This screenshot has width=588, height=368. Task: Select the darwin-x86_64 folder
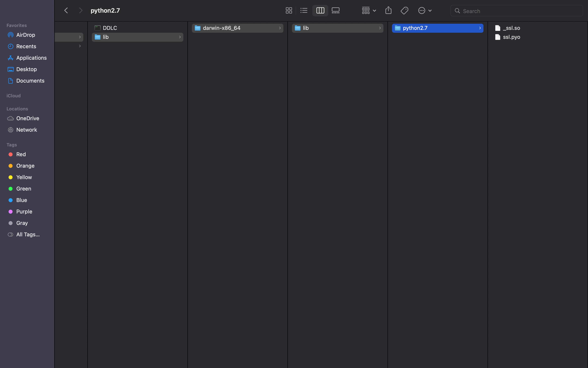[237, 28]
